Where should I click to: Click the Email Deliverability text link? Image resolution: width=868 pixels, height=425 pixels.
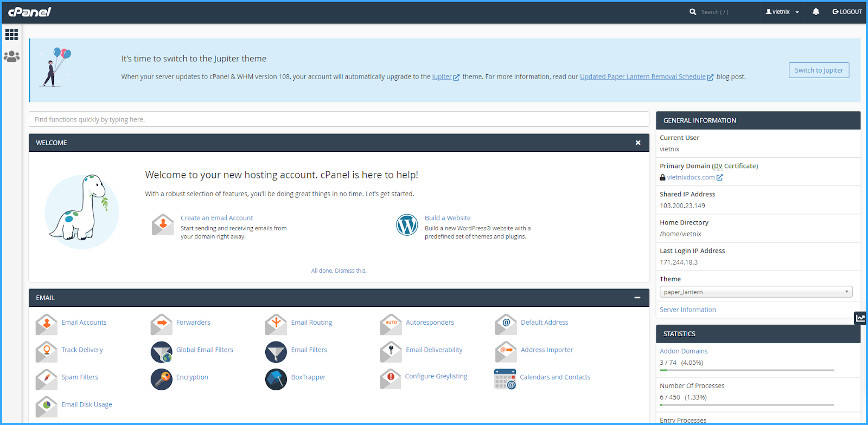tap(435, 350)
